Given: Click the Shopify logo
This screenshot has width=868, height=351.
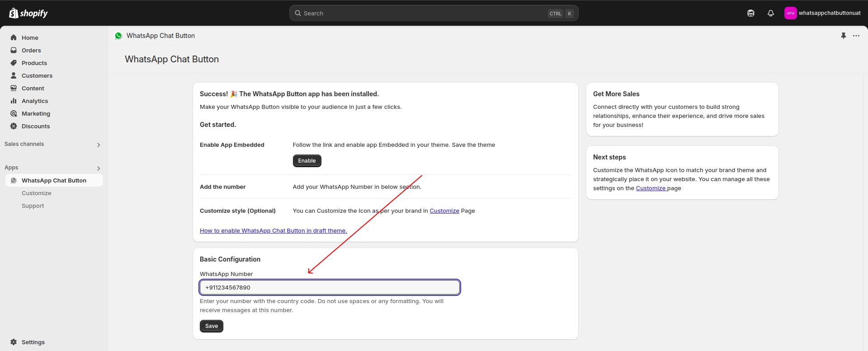Looking at the screenshot, I should click(28, 13).
